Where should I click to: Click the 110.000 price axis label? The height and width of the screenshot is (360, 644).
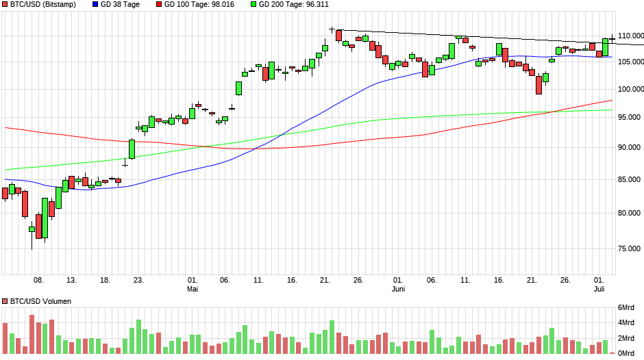[631, 36]
